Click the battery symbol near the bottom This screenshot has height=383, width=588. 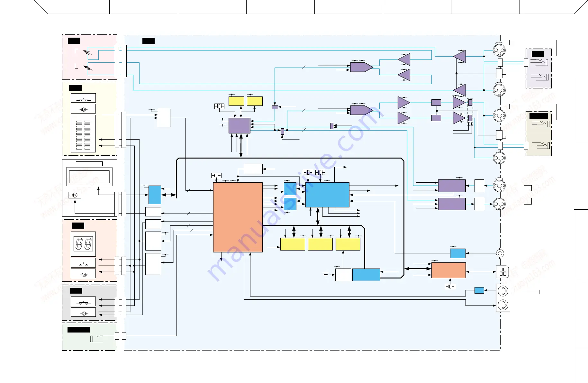[326, 274]
